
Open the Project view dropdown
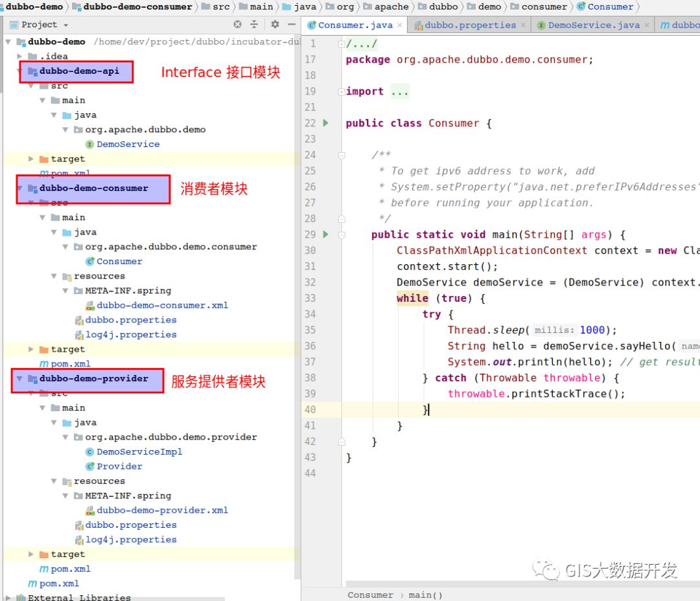pos(65,25)
